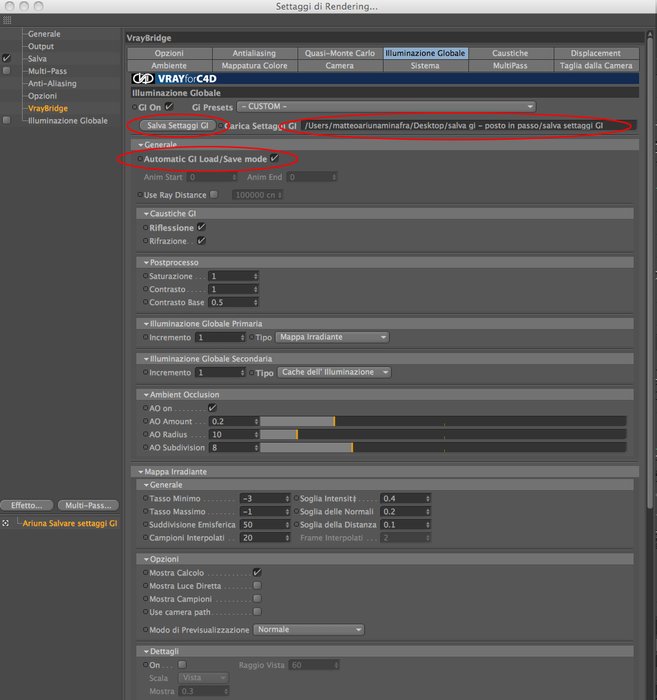Click the Soglia Intensità stepper arrows
Image resolution: width=657 pixels, height=700 pixels.
(428, 498)
